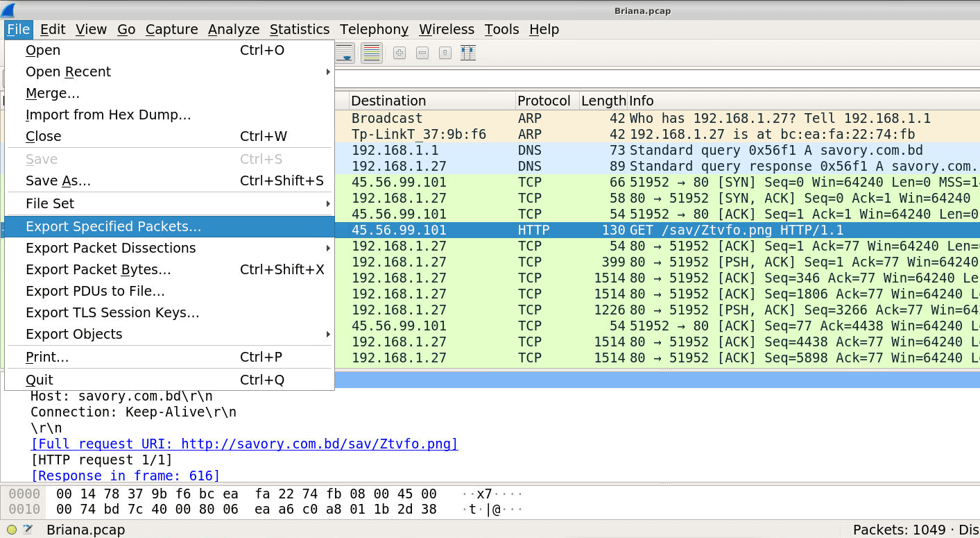Sort by the Info column header
This screenshot has width=980, height=538.
click(x=803, y=101)
